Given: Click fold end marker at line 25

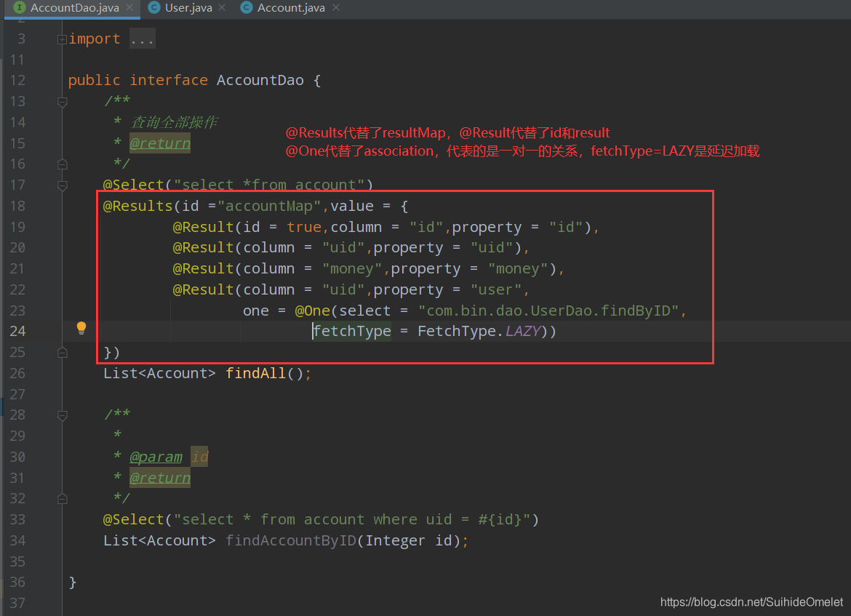Looking at the screenshot, I should (x=62, y=352).
